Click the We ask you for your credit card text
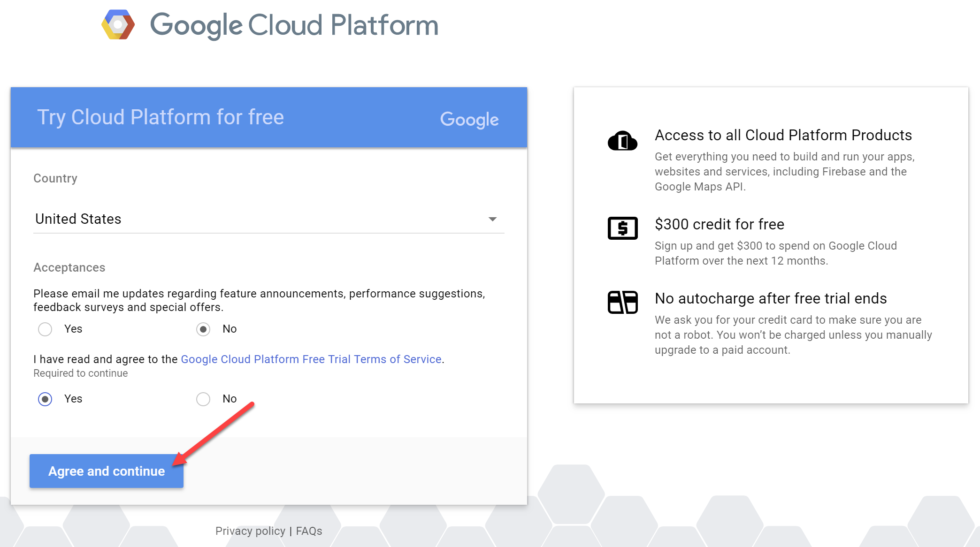Screen dimensions: 980x547 click(x=793, y=335)
